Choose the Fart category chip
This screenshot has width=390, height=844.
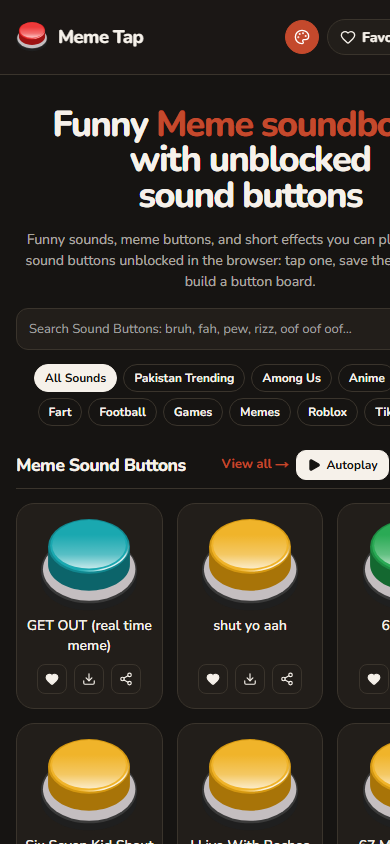coord(60,412)
